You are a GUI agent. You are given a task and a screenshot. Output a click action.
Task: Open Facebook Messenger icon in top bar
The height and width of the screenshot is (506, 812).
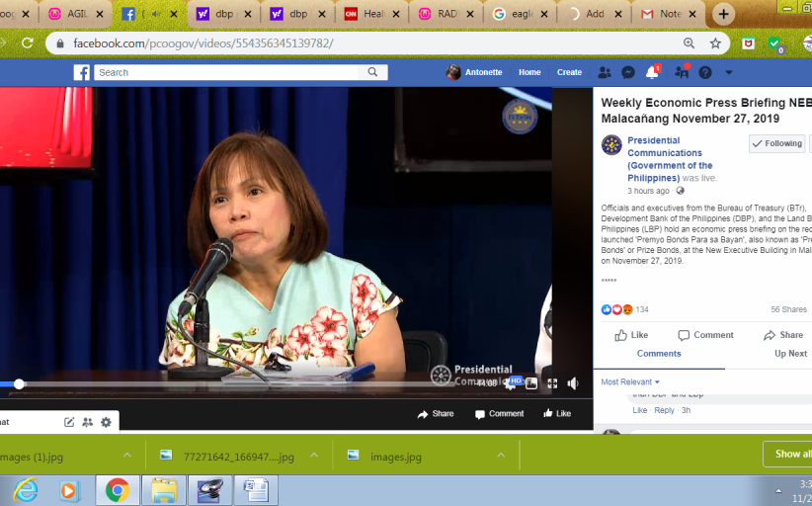coord(627,72)
